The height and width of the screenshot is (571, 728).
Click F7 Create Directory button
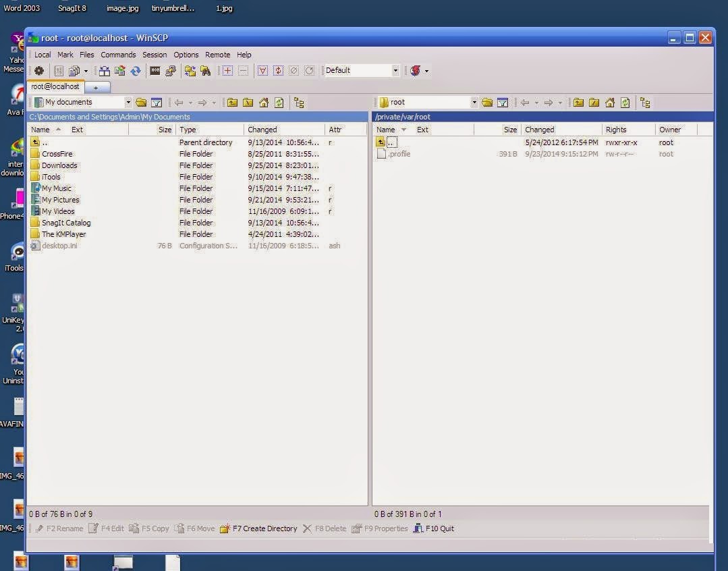258,528
